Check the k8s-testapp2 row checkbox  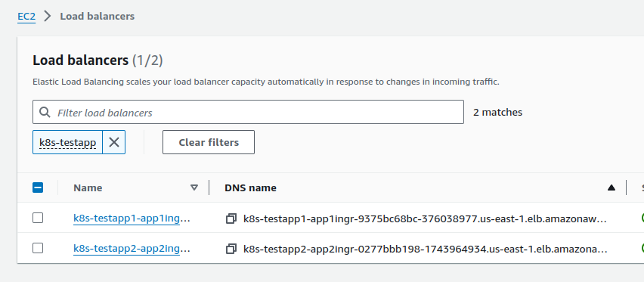tap(38, 248)
